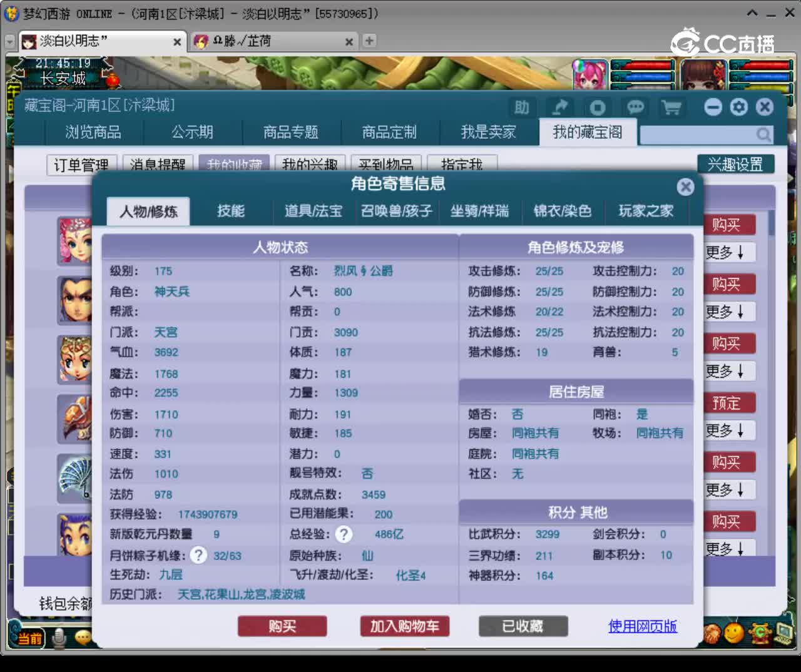The width and height of the screenshot is (801, 672).
Task: Click the gear settings icon in 藏宝阁 header
Action: click(738, 107)
